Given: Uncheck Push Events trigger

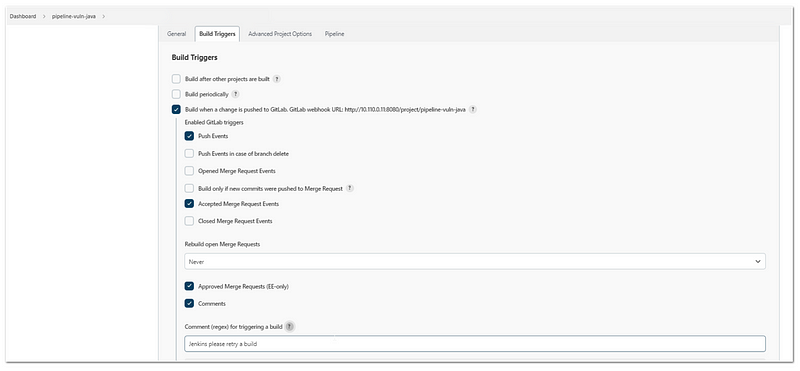Looking at the screenshot, I should click(189, 136).
